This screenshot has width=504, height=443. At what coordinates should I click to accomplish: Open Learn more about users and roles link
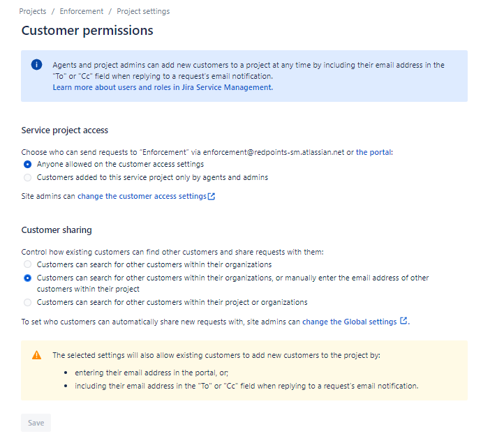click(x=163, y=87)
